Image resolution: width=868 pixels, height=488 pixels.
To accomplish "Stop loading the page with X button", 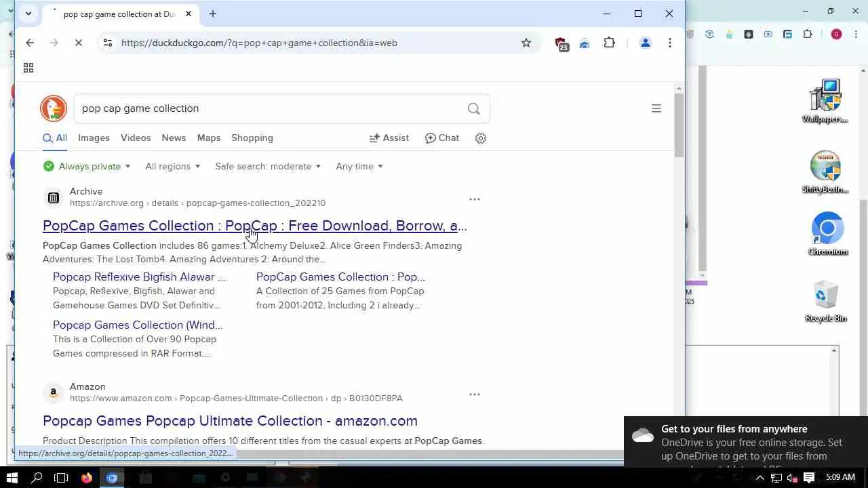I will click(x=79, y=43).
